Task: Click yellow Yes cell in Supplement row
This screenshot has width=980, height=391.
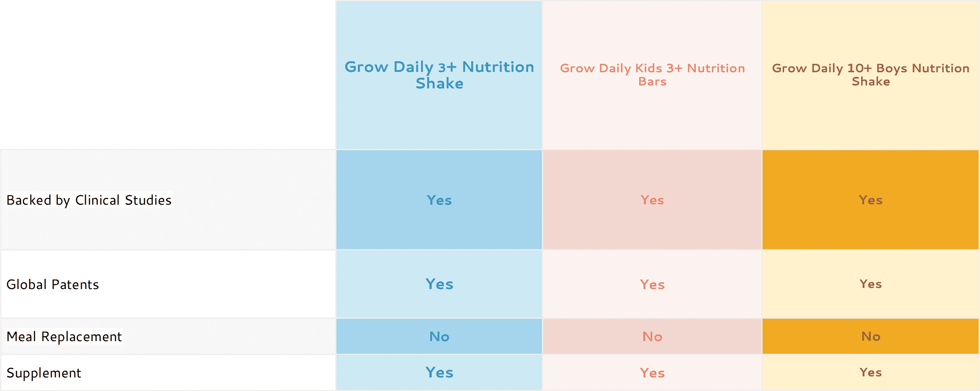Action: (870, 372)
